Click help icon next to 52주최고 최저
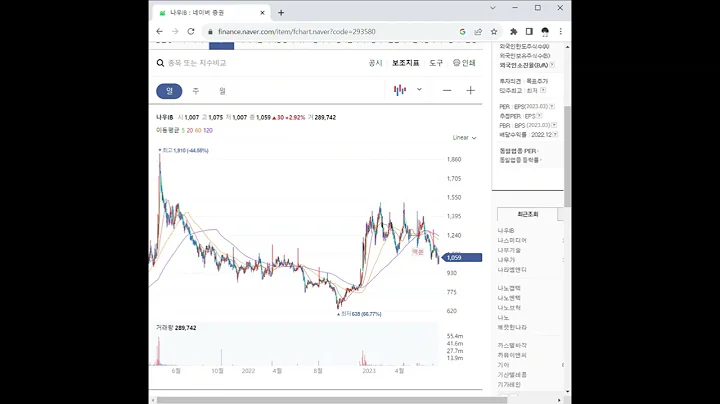Image resolution: width=720 pixels, height=404 pixels. point(543,90)
